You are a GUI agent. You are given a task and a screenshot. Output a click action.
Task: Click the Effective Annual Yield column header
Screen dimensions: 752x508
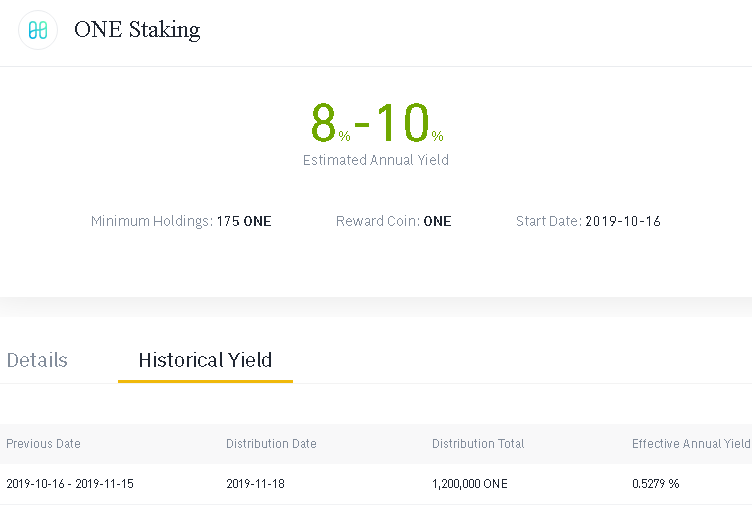pos(690,443)
